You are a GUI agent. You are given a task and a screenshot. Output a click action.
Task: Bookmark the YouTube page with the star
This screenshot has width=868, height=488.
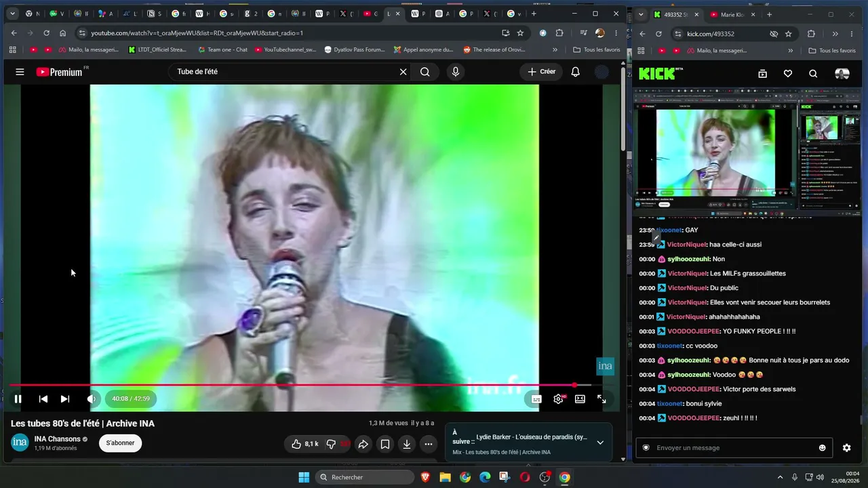(x=520, y=33)
